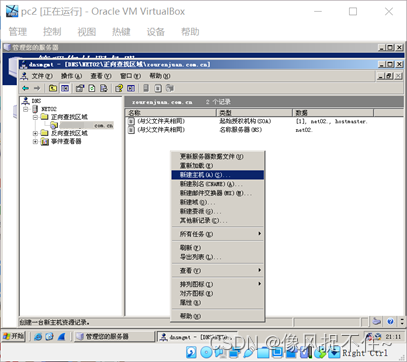
Task: Open VirtualBox 热键 menu
Action: (x=121, y=32)
